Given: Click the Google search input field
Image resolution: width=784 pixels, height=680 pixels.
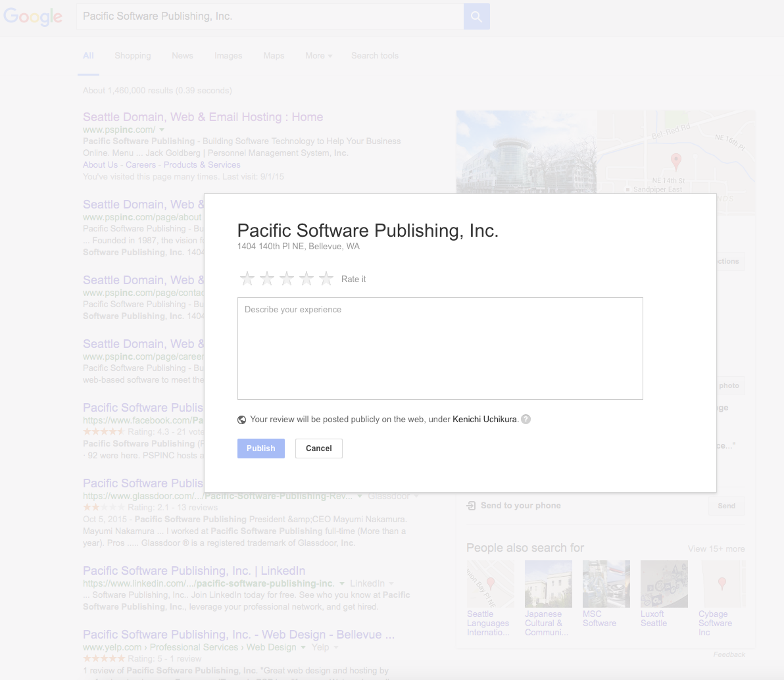Looking at the screenshot, I should click(270, 16).
